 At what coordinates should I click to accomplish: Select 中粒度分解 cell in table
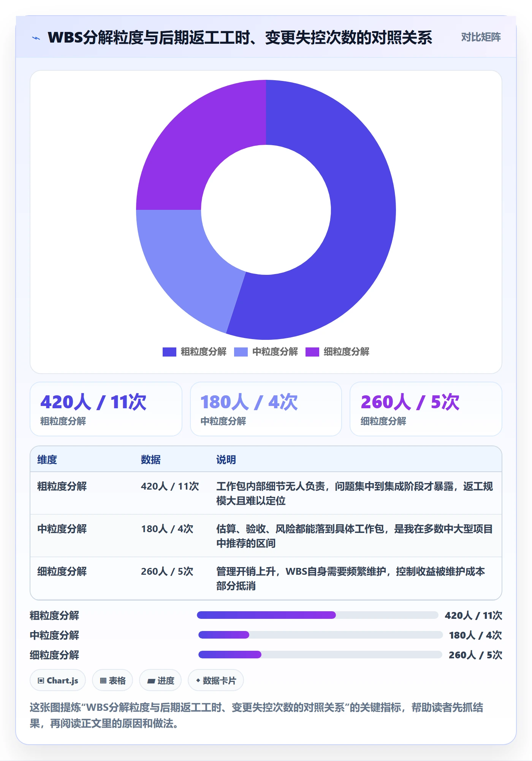click(62, 529)
